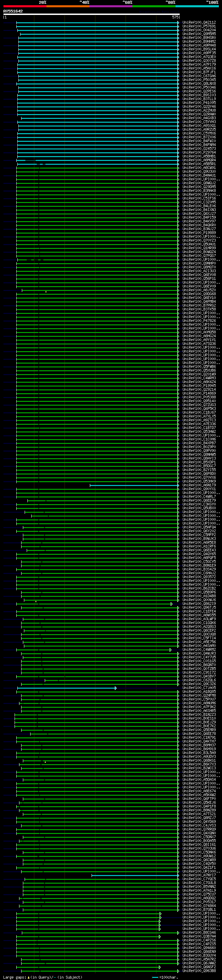Click the cyan ~100% identity legend segment
The height and width of the screenshot is (980, 222).
pos(197,7)
